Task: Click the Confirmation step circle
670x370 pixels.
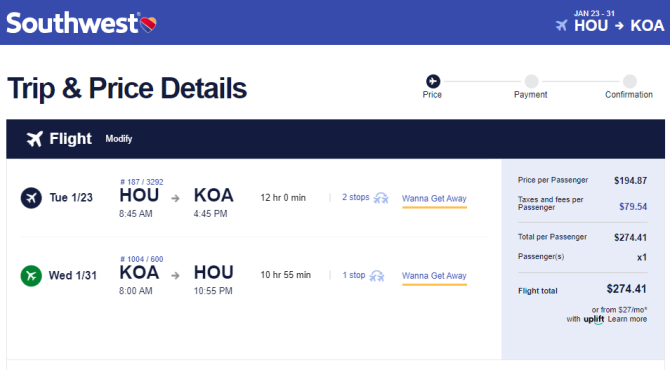Action: [x=629, y=81]
